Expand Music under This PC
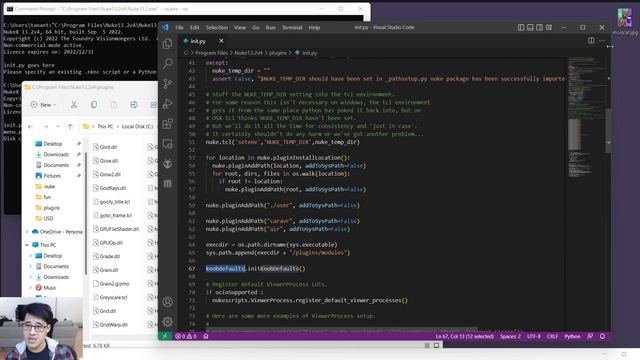The image size is (640, 360). (x=31, y=288)
